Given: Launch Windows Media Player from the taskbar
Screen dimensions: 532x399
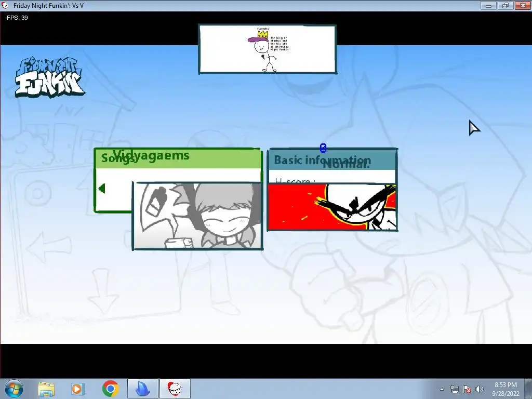Looking at the screenshot, I should click(x=78, y=389).
